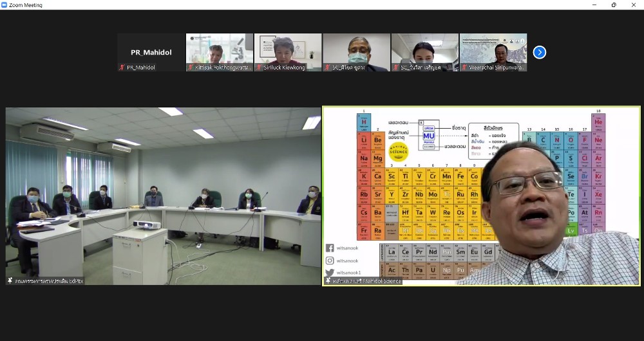The image size is (644, 341).
Task: Click the Instagram icon beside witsanook
Action: click(x=330, y=260)
